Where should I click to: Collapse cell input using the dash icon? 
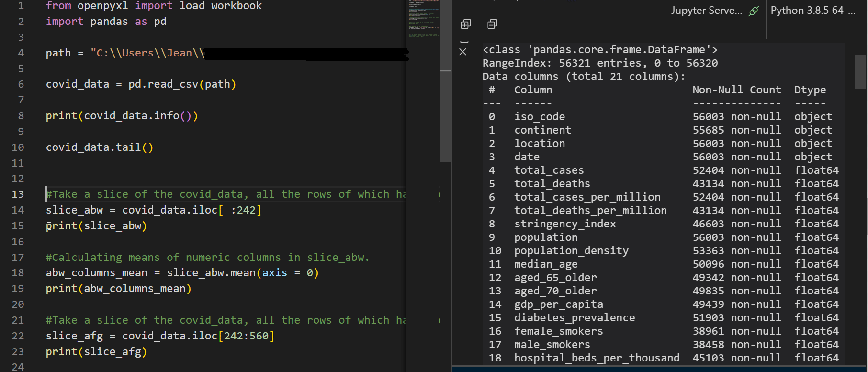464,41
